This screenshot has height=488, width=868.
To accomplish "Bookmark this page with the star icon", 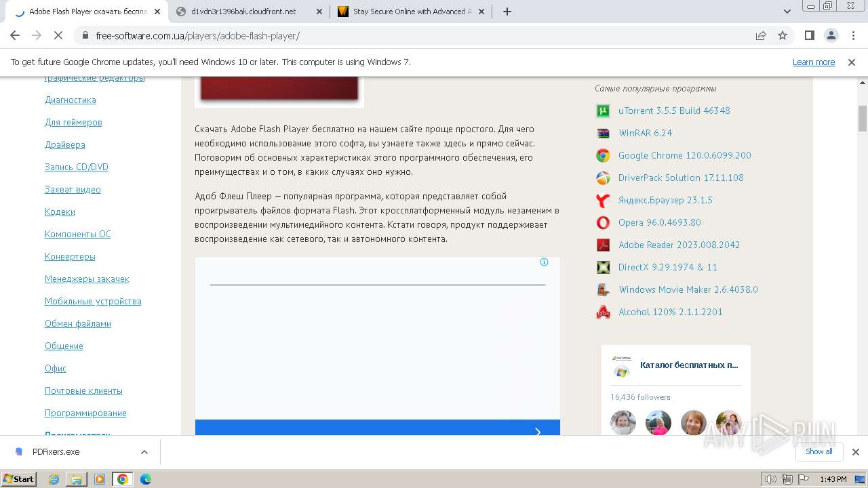I will 783,35.
